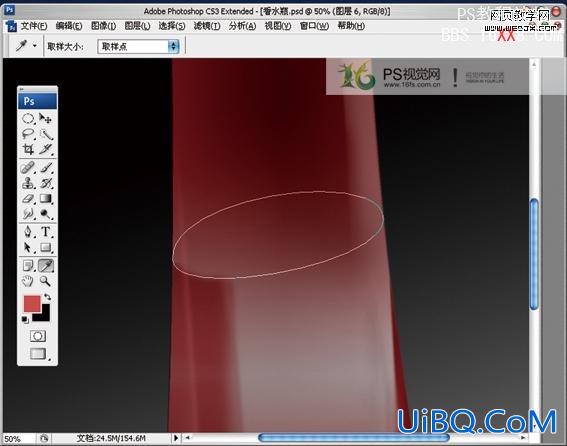Select the Crop tool
The width and height of the screenshot is (567, 446).
pyautogui.click(x=28, y=149)
